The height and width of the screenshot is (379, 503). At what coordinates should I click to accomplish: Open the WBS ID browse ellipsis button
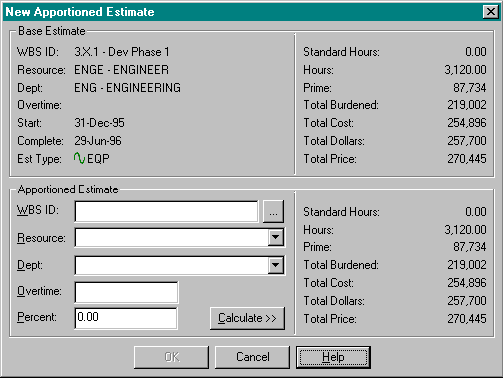coord(273,211)
